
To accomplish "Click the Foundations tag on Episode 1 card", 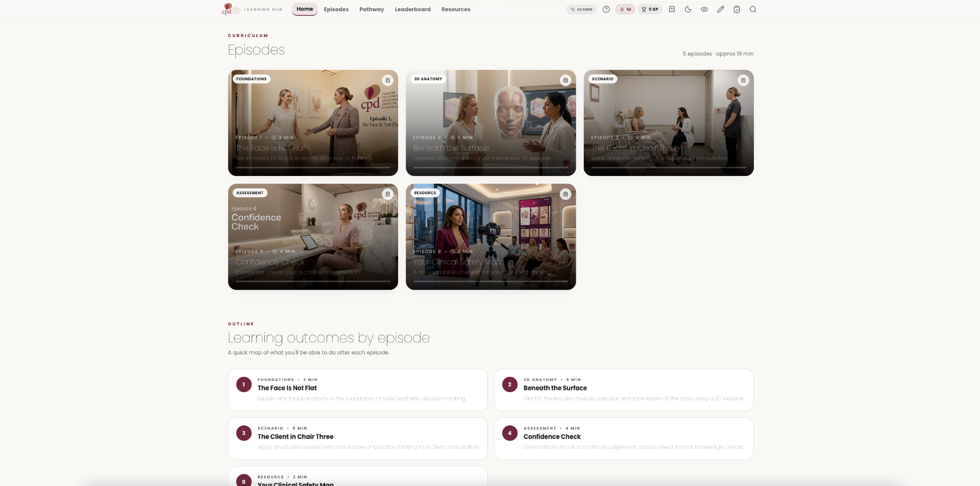I will [x=252, y=79].
